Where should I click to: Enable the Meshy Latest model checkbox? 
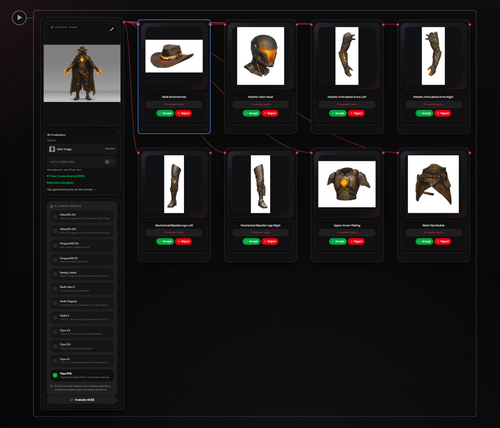coord(55,274)
